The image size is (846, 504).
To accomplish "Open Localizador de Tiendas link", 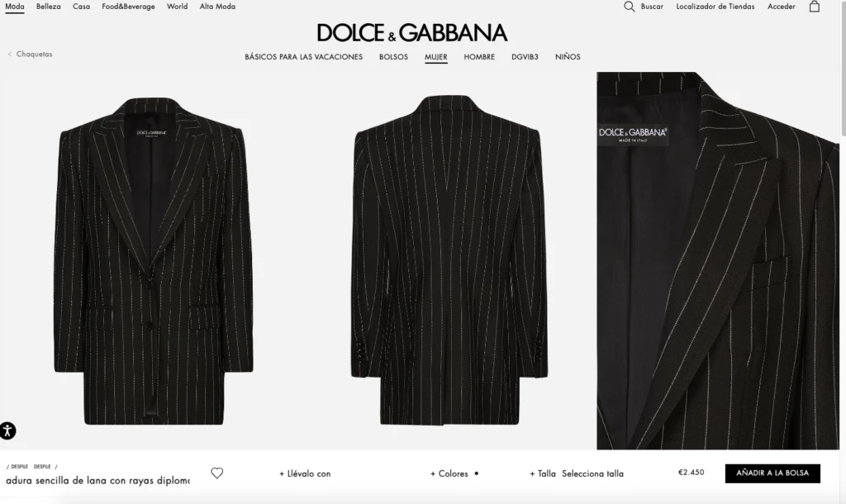I will 715,7.
